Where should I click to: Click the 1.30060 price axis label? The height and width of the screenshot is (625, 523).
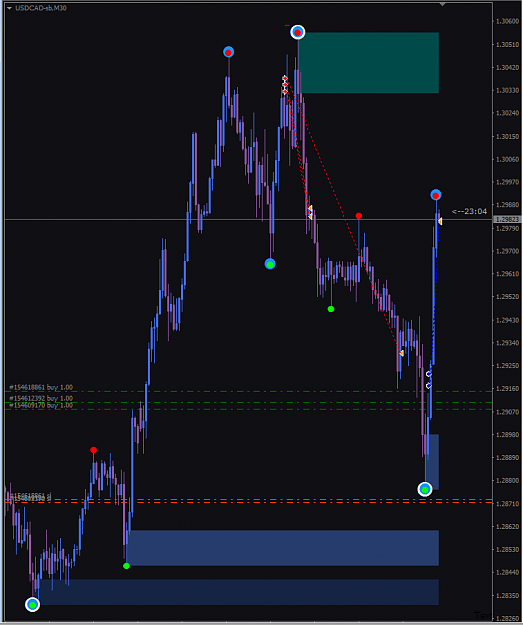click(x=507, y=159)
